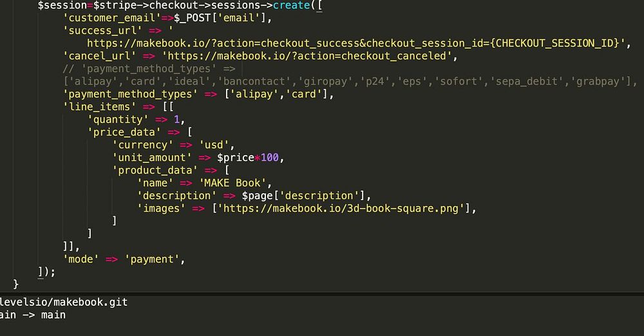This screenshot has height=336, width=644.
Task: Click the checkout_success URL string
Action: coord(355,44)
